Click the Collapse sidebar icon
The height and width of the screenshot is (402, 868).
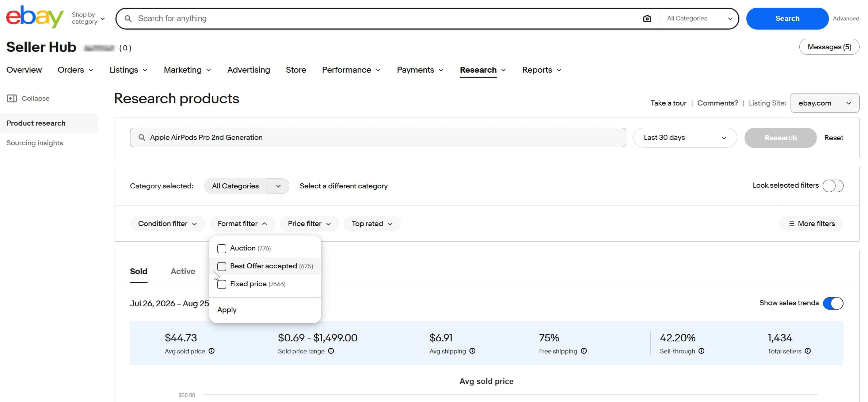click(12, 98)
